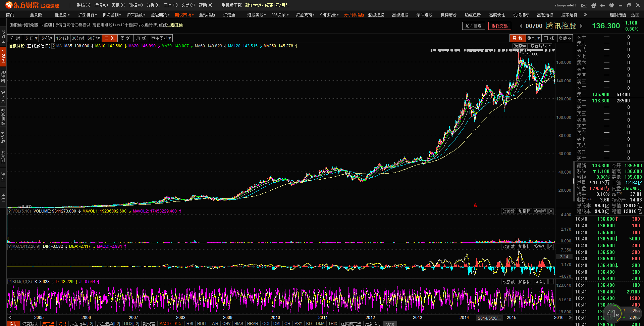Select the 日线 daily period tab
Screen dimensions: 644x326
pyautogui.click(x=110, y=38)
